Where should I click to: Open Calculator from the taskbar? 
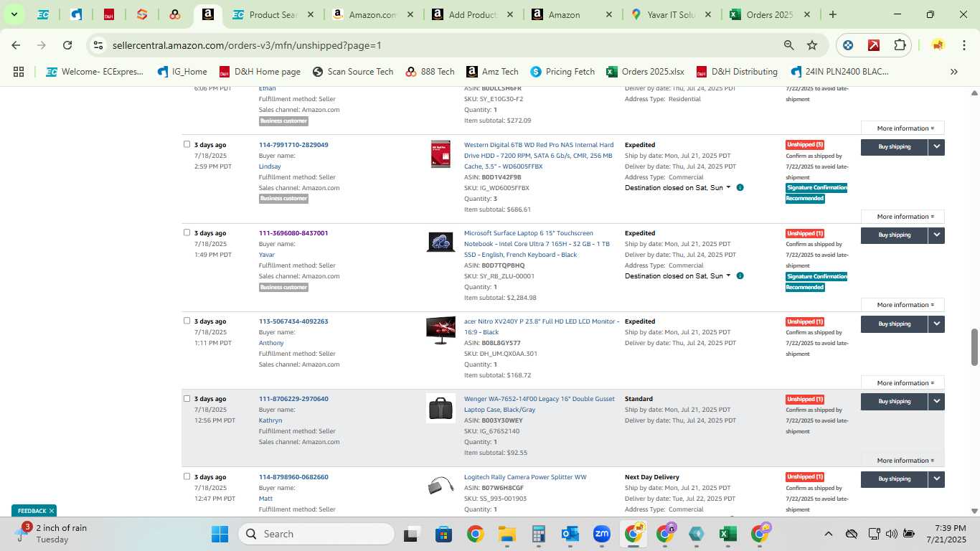539,534
